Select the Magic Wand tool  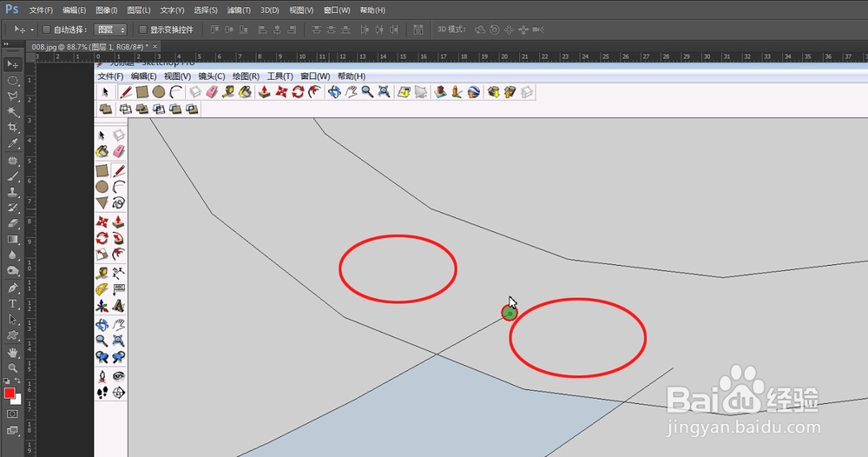pyautogui.click(x=13, y=112)
